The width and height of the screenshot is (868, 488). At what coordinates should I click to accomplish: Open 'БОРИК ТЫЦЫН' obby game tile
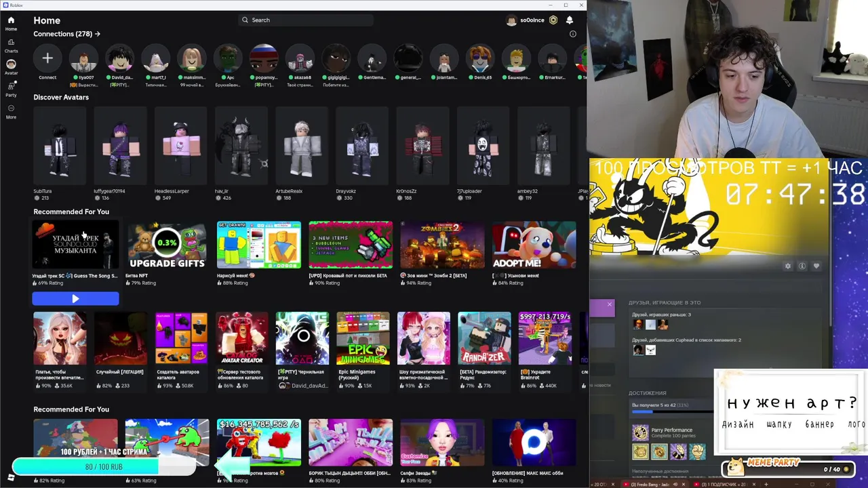[351, 443]
